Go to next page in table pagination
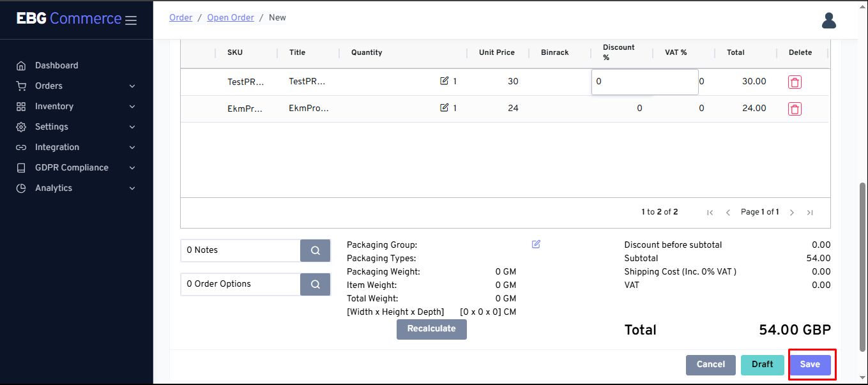Screen dimensions: 868x385 point(791,213)
